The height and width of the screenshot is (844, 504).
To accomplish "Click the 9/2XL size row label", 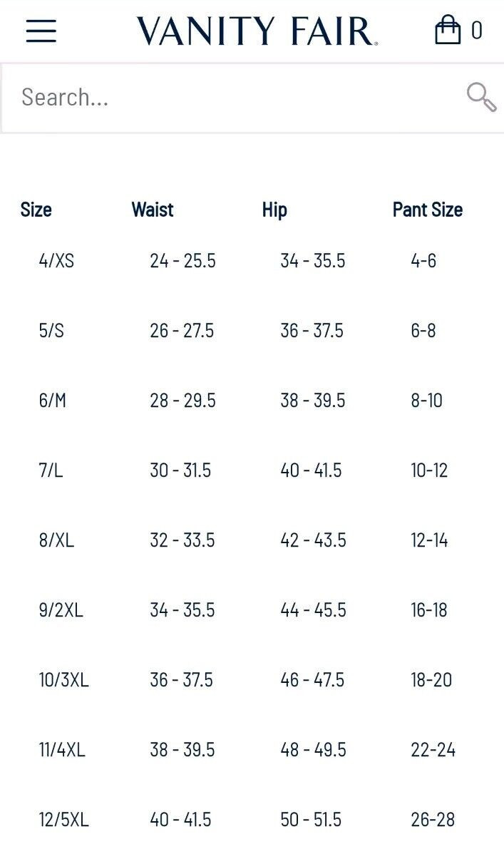I will (61, 610).
